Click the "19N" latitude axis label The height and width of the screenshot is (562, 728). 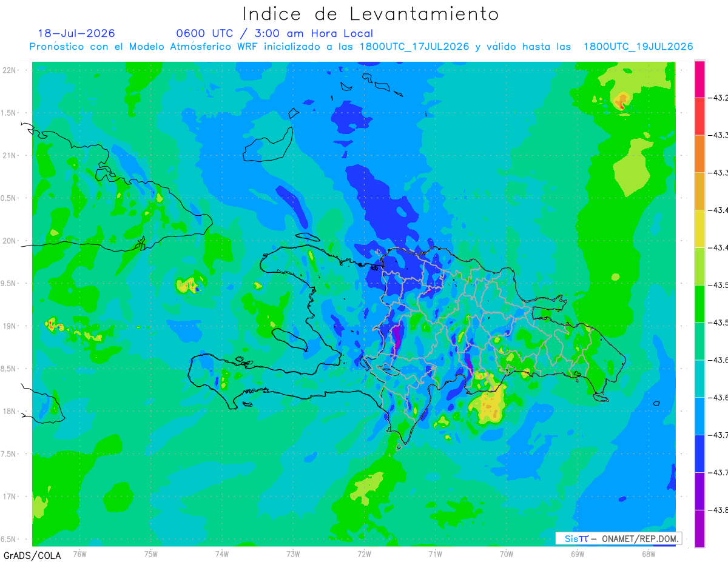[x=10, y=326]
